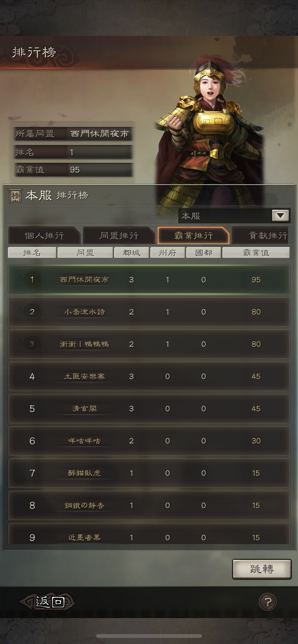This screenshot has height=644, width=298.
Task: Open the 本服 server selection box
Action: click(x=234, y=216)
